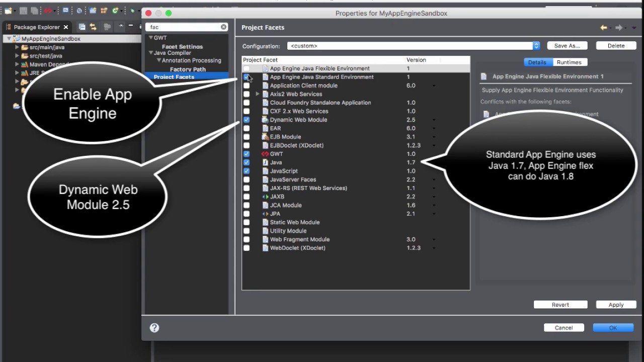
Task: Close the Package Explorer view tab
Action: (x=66, y=27)
